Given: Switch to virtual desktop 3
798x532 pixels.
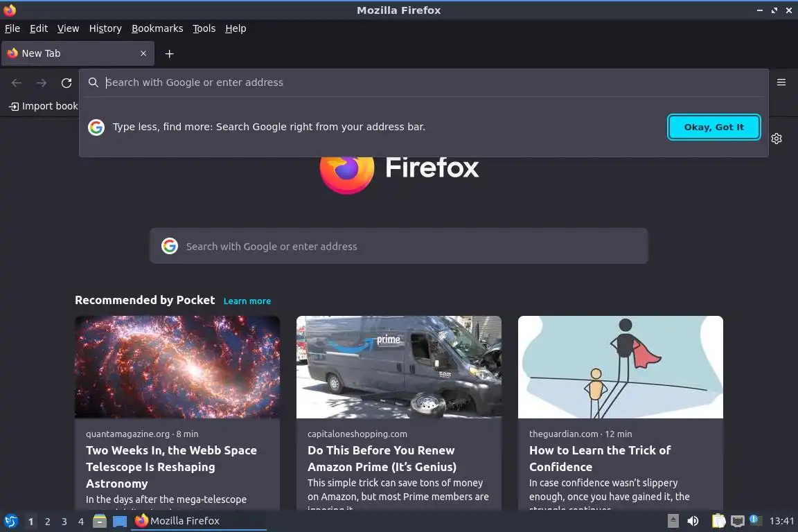Looking at the screenshot, I should (64, 522).
